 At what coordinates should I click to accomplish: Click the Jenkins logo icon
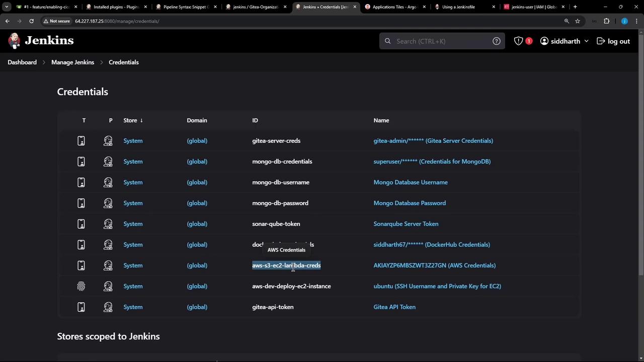coord(15,41)
